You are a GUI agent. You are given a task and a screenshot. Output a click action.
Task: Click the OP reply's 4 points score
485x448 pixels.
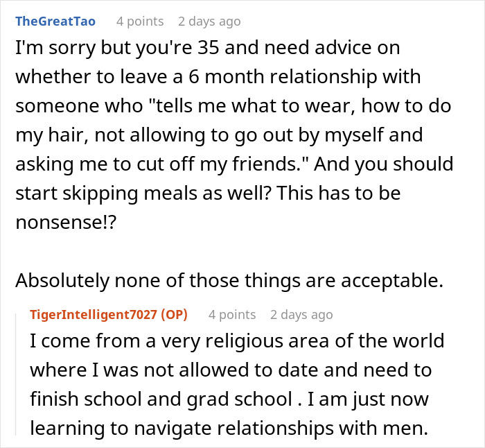tap(231, 315)
